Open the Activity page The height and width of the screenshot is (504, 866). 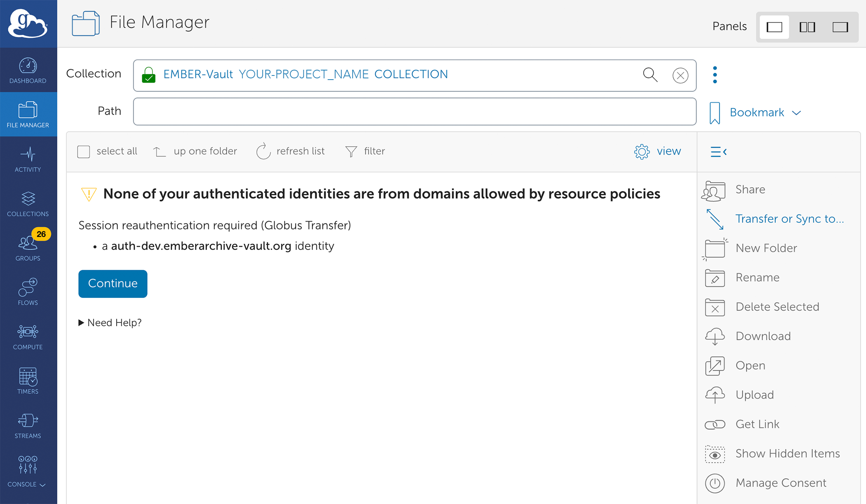pos(28,159)
